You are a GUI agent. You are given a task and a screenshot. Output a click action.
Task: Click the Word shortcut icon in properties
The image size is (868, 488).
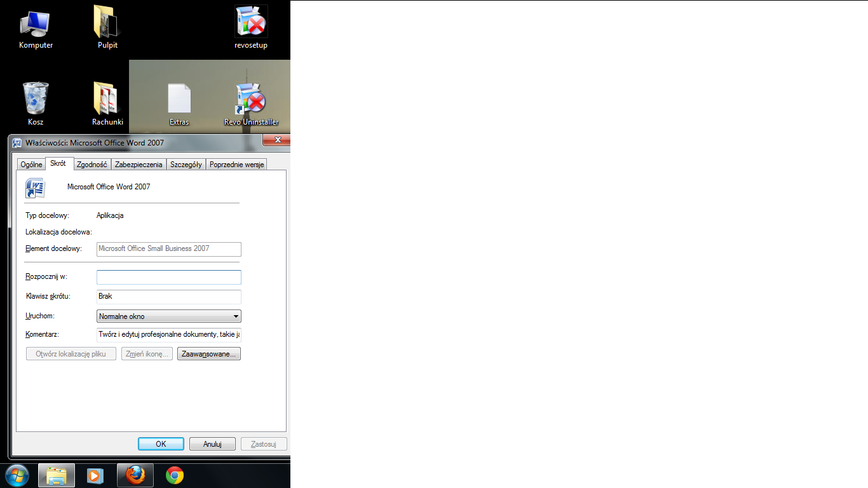pyautogui.click(x=34, y=188)
